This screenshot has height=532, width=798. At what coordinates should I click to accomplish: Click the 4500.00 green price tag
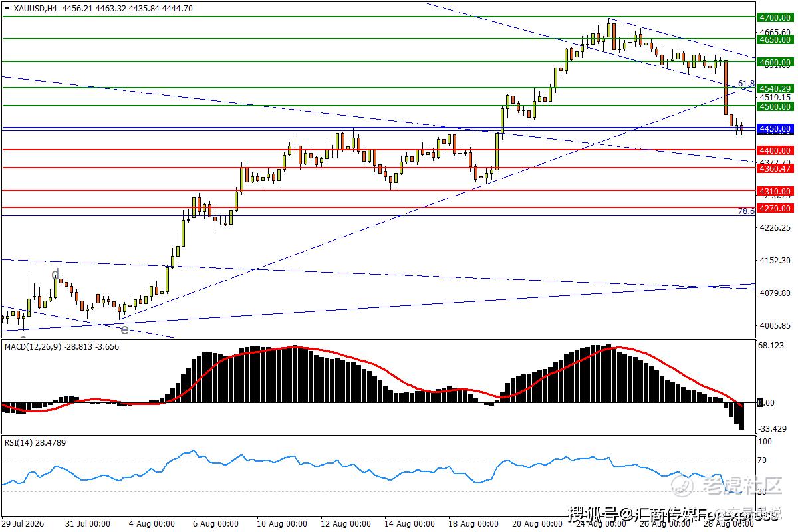(775, 106)
